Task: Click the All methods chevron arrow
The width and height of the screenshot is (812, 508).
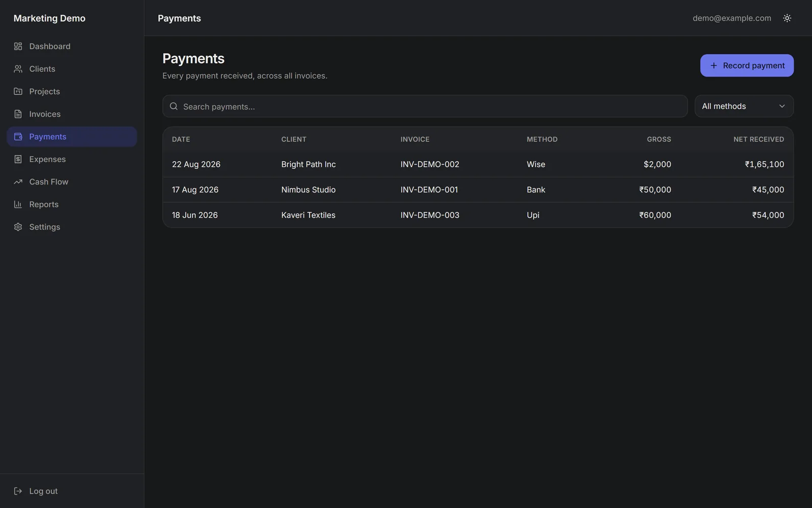Action: pos(782,106)
